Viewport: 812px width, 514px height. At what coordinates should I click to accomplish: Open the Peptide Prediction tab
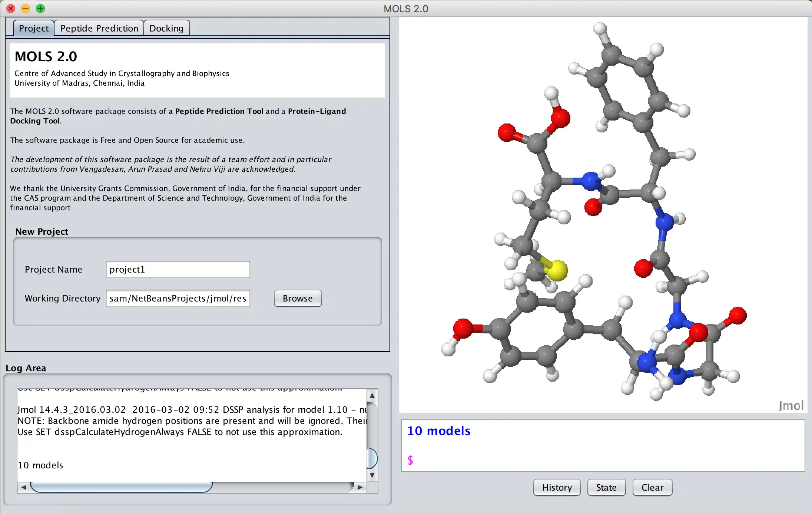[99, 28]
